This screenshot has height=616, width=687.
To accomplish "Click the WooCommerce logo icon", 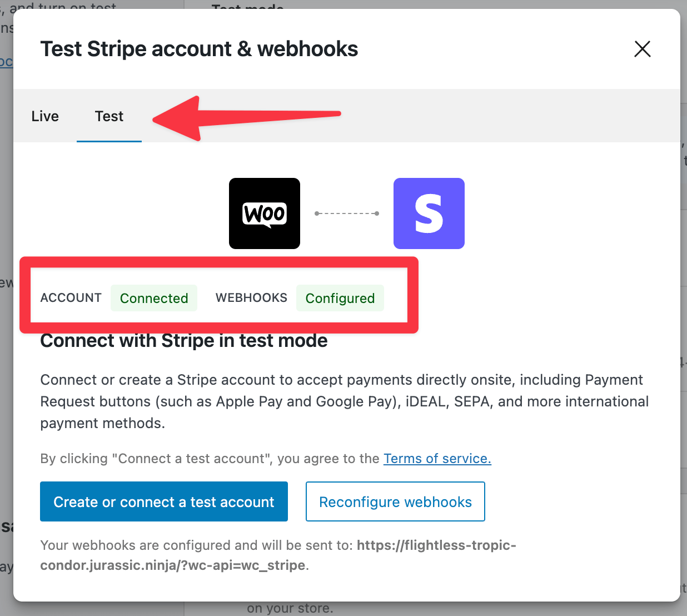I will point(264,213).
